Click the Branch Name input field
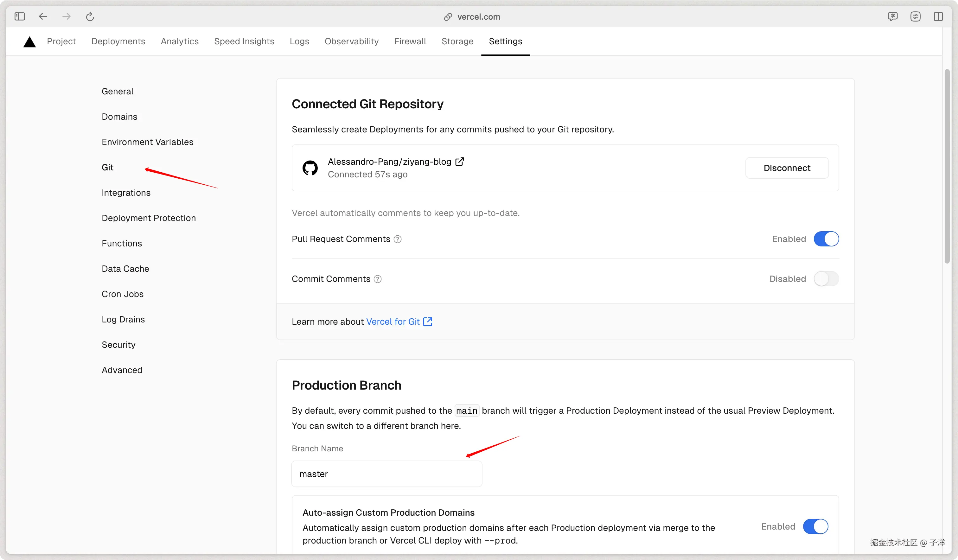 (386, 474)
